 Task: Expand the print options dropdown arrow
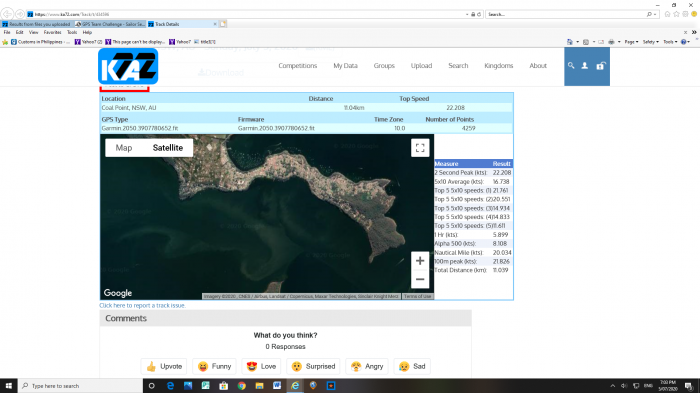(619, 42)
